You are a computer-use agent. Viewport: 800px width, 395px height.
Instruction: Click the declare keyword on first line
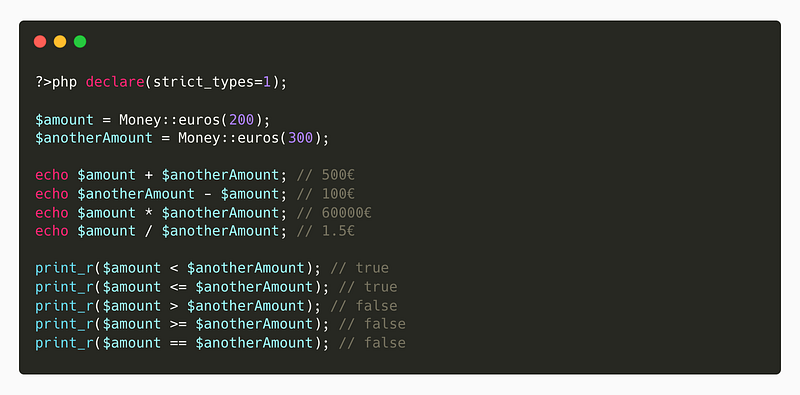[x=115, y=82]
